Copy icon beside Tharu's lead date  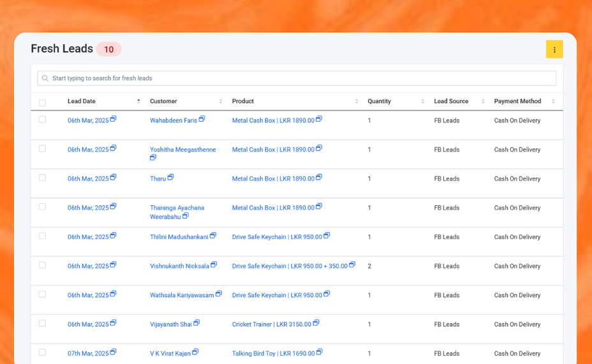coord(114,177)
